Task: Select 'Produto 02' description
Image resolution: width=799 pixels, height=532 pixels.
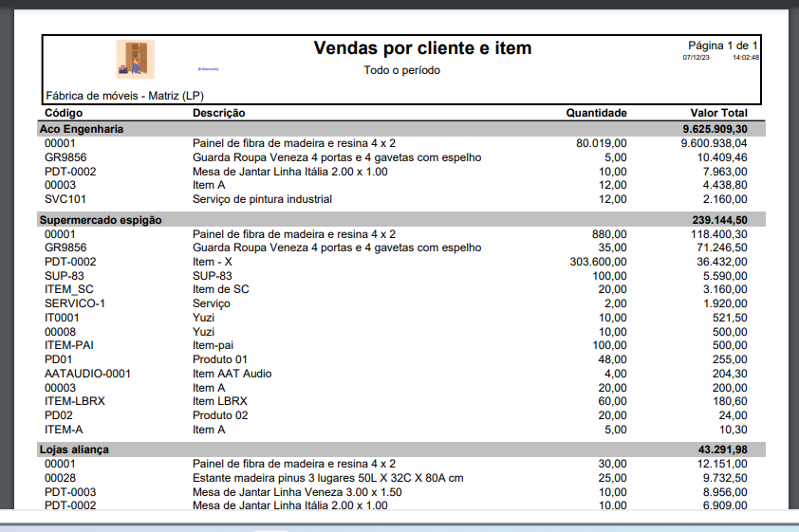Action: [x=220, y=416]
